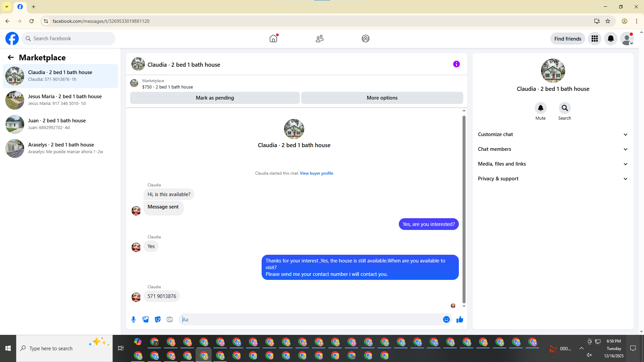Open Windows Task View
The image size is (644, 362).
[121, 348]
